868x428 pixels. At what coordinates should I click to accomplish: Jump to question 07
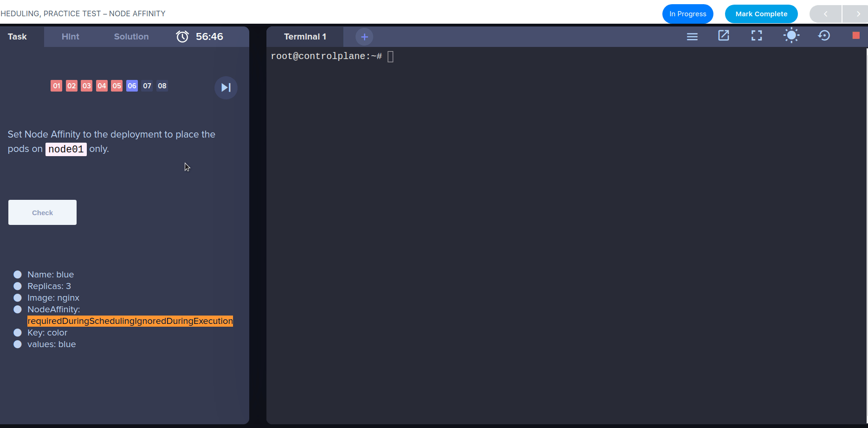click(147, 86)
